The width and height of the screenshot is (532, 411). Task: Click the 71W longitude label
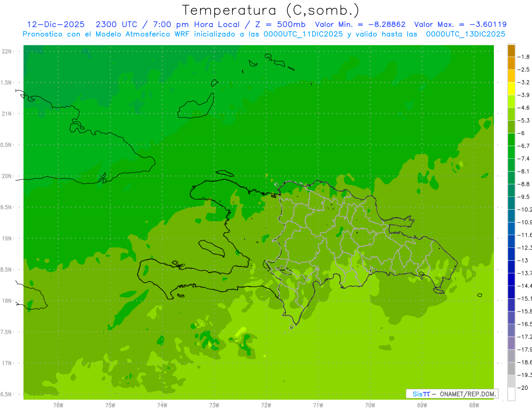[318, 405]
